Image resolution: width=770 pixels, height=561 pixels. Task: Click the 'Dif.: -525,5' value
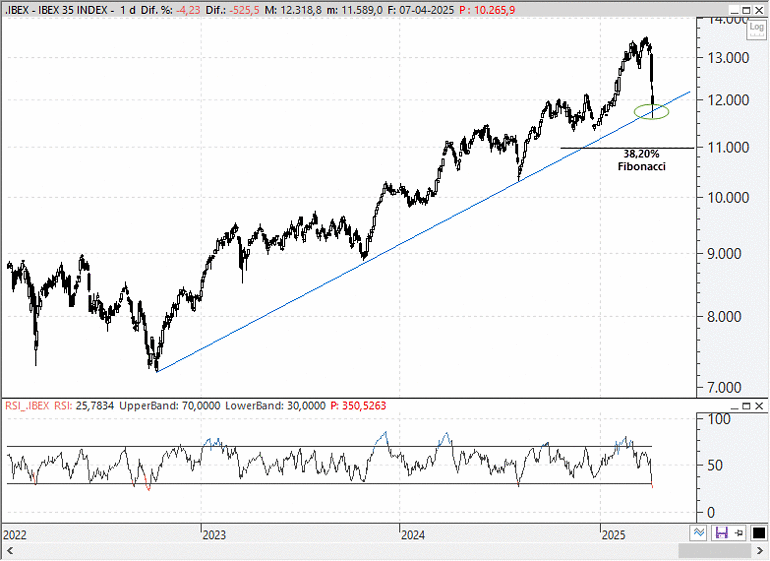pyautogui.click(x=232, y=10)
